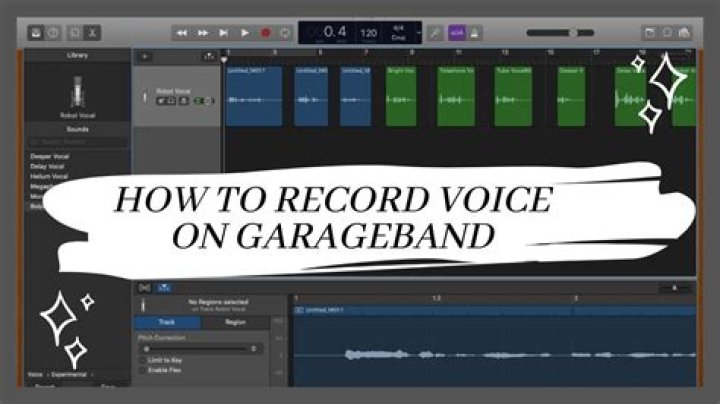The width and height of the screenshot is (720, 404).
Task: Add a new track with plus button
Action: click(146, 56)
